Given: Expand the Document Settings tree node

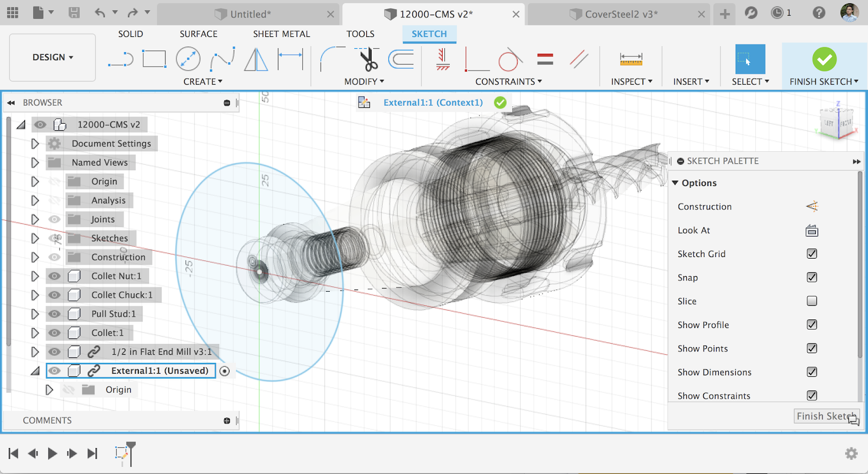Looking at the screenshot, I should click(x=35, y=144).
